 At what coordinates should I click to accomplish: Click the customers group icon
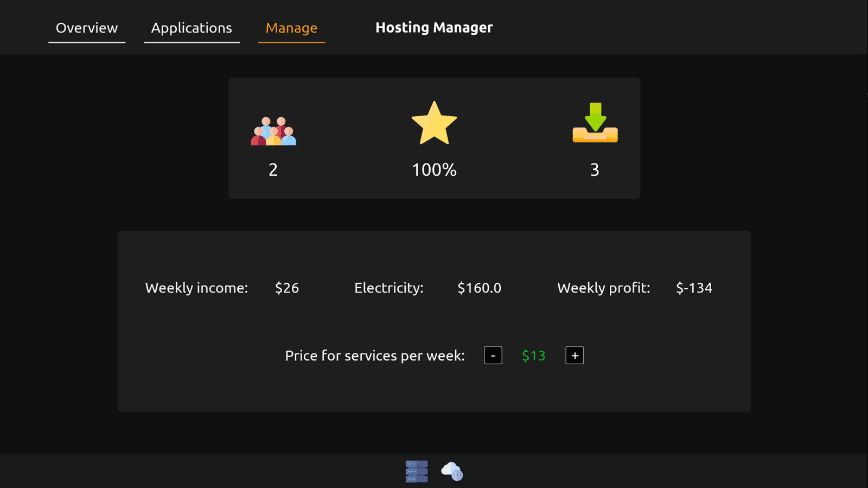coord(273,131)
